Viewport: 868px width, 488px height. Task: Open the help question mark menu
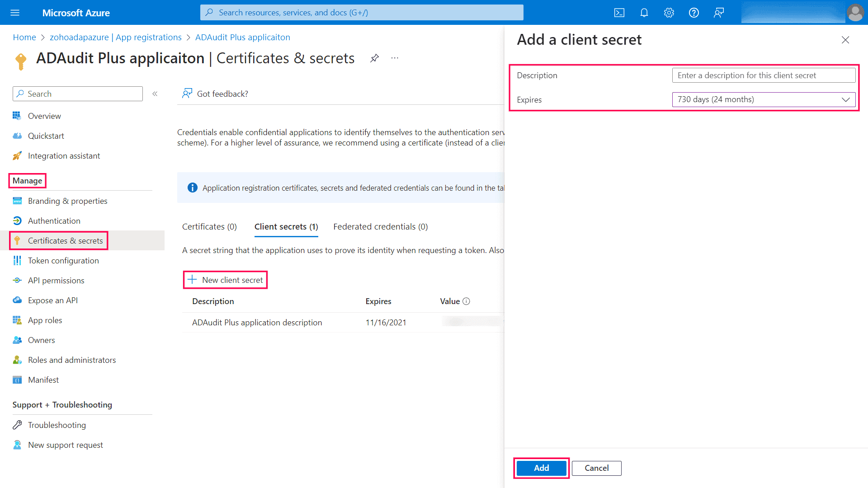[693, 12]
